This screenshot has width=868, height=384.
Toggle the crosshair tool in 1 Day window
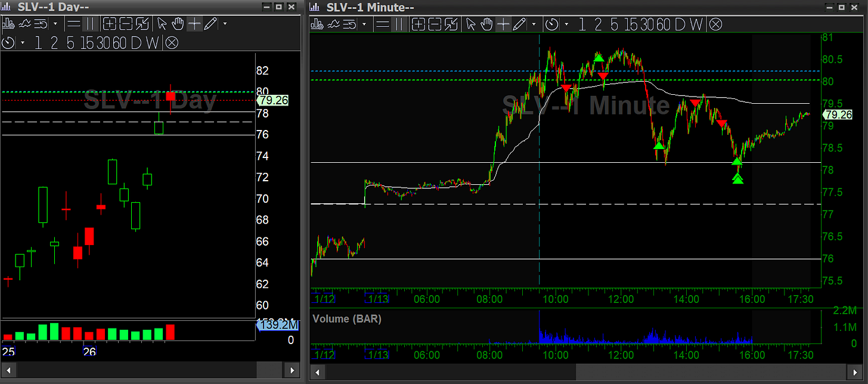pos(194,24)
